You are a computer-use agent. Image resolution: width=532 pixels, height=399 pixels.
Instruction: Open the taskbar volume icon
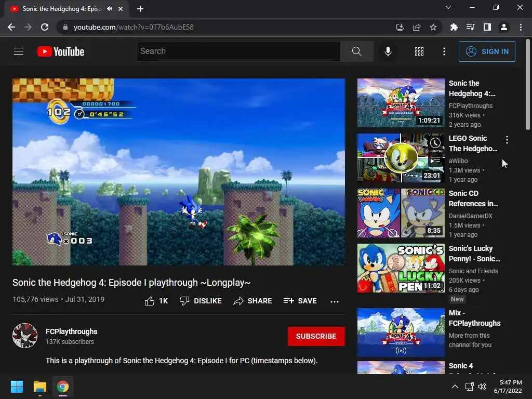pyautogui.click(x=482, y=387)
